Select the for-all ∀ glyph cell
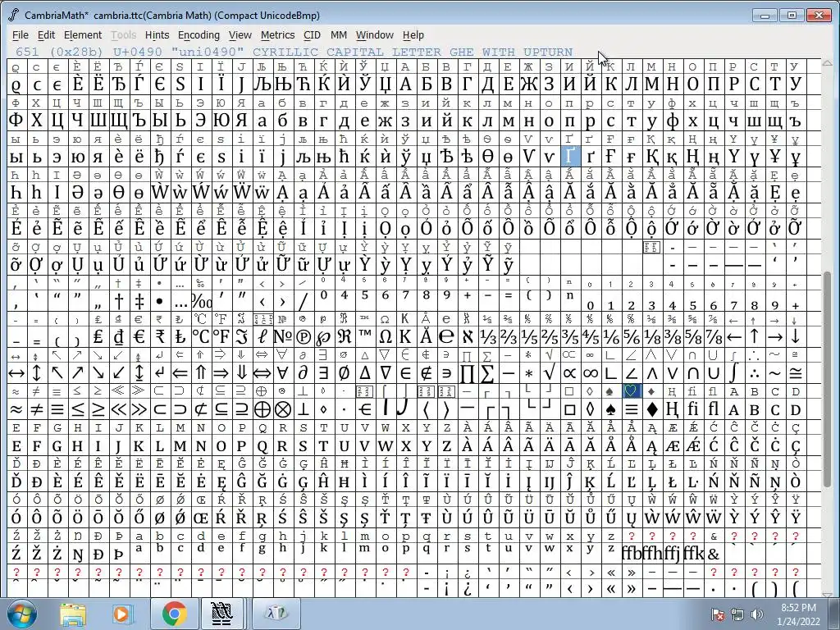This screenshot has width=840, height=630. [x=283, y=373]
